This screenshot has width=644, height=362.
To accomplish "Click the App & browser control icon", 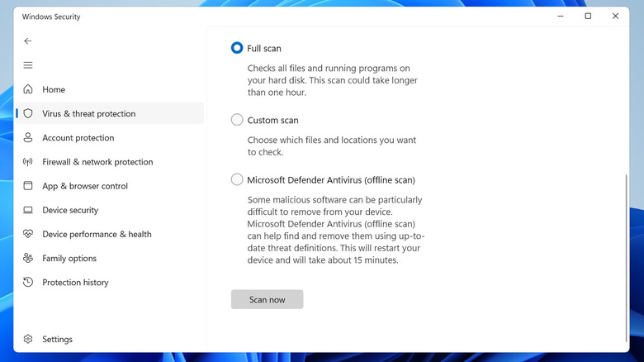I will tap(28, 186).
